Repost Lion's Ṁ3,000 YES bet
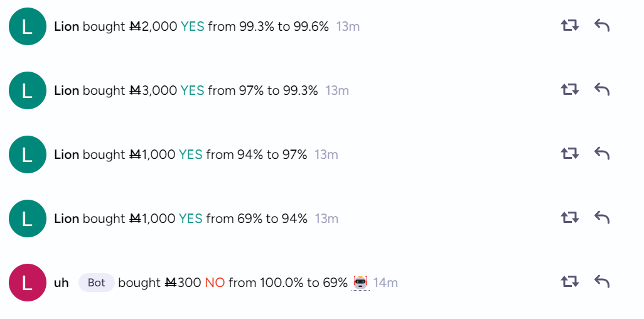 pyautogui.click(x=570, y=89)
